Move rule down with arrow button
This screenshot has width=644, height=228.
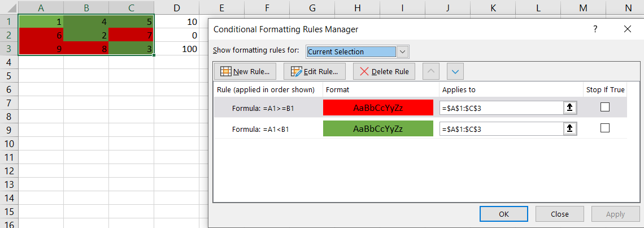(455, 72)
